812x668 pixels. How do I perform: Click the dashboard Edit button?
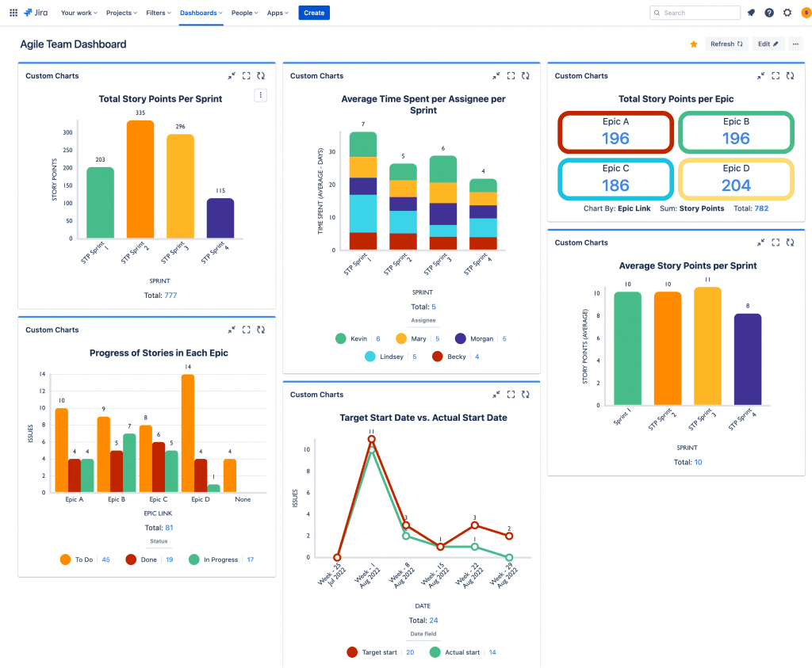pos(768,44)
